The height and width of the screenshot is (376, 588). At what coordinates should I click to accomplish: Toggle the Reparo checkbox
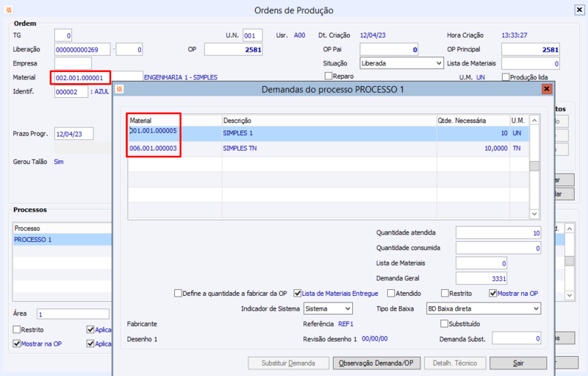pyautogui.click(x=329, y=77)
